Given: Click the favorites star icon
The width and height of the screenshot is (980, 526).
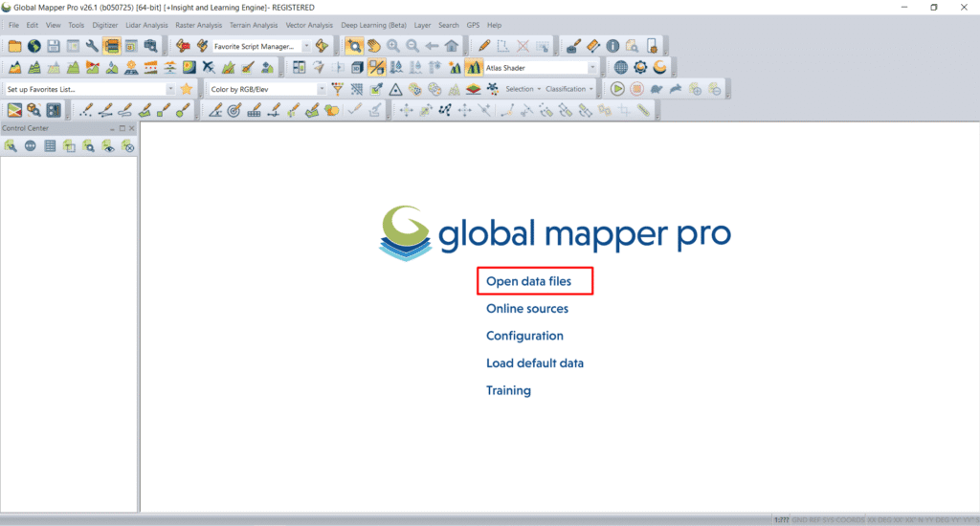Looking at the screenshot, I should pyautogui.click(x=187, y=89).
